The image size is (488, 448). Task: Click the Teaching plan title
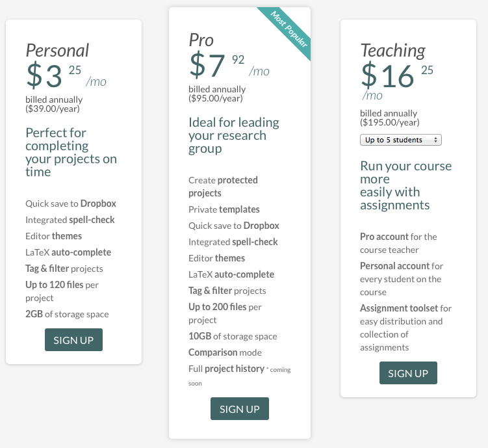click(x=393, y=50)
